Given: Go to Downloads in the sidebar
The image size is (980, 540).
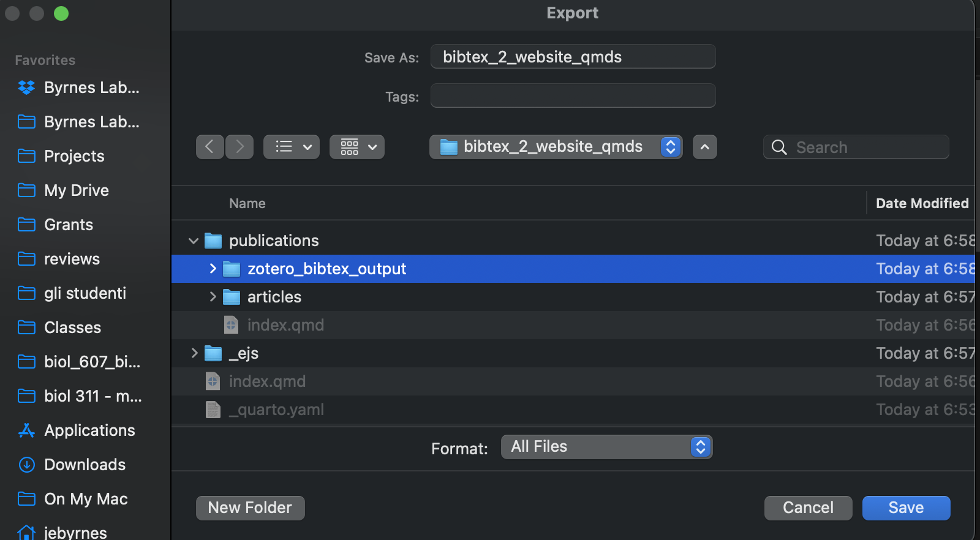Looking at the screenshot, I should click(85, 465).
